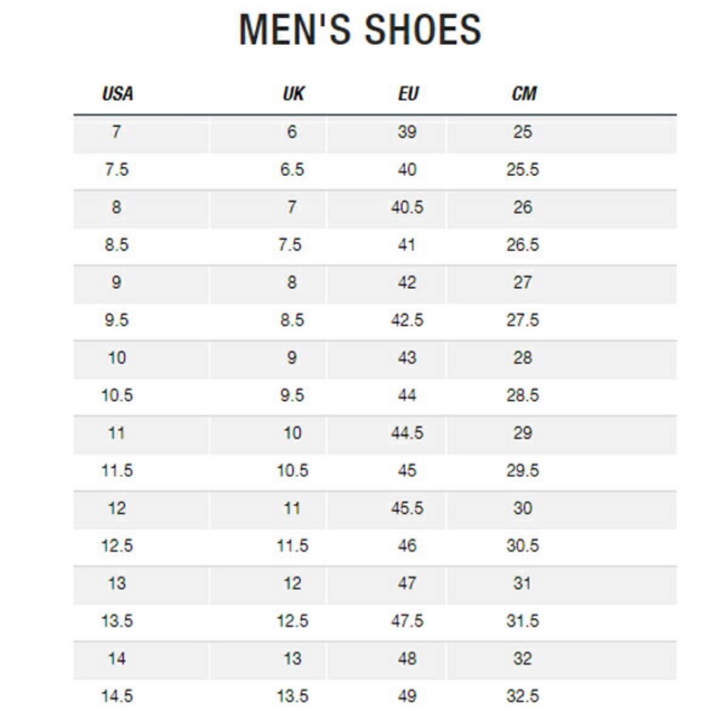Select the EU column header
This screenshot has width=728, height=725.
pos(408,93)
